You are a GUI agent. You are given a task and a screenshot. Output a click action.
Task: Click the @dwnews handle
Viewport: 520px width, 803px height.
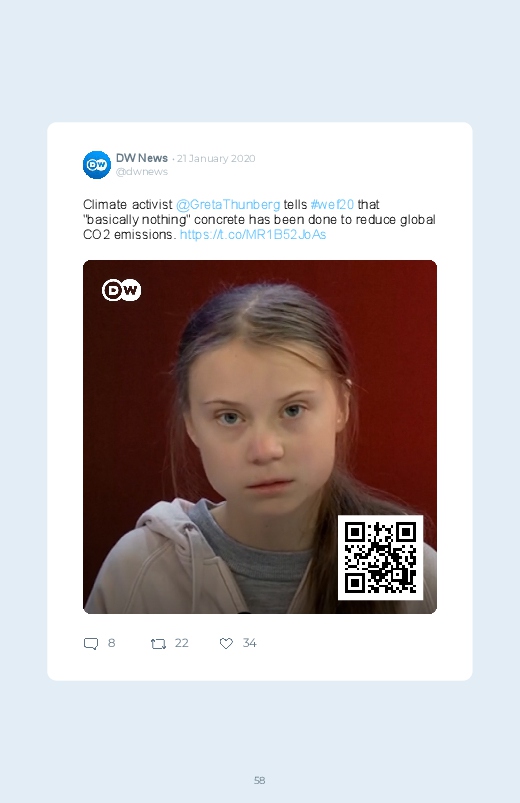[142, 172]
